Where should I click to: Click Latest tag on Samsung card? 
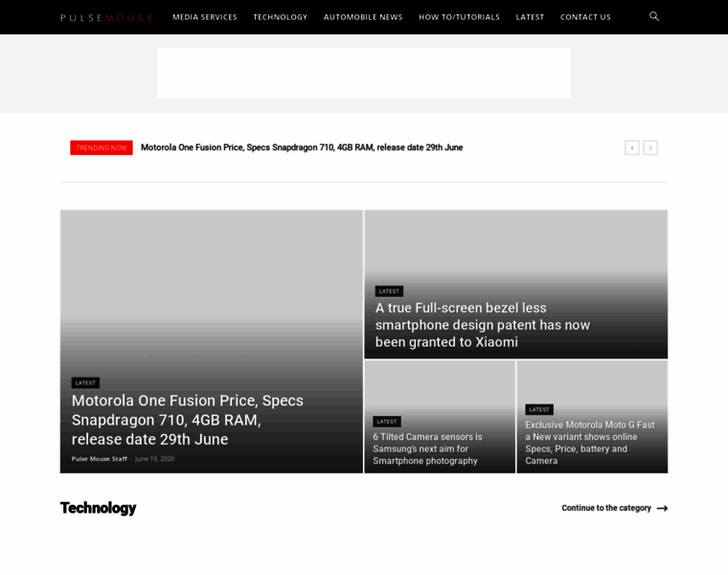[387, 422]
